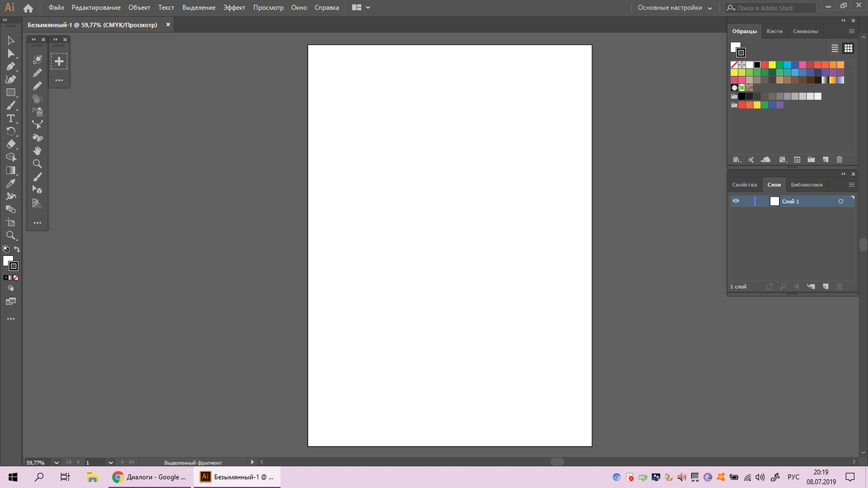The height and width of the screenshot is (488, 868).
Task: Open the Файл menu
Action: point(56,8)
